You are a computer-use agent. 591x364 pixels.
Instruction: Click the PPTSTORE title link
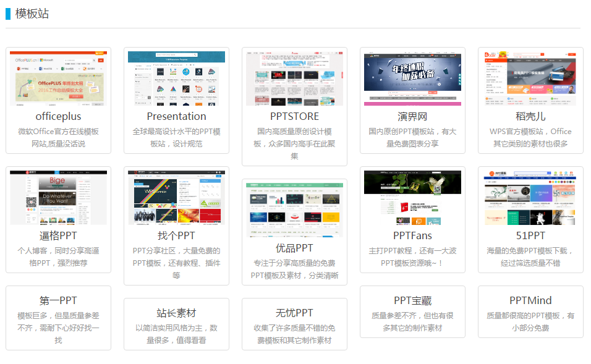pos(294,116)
